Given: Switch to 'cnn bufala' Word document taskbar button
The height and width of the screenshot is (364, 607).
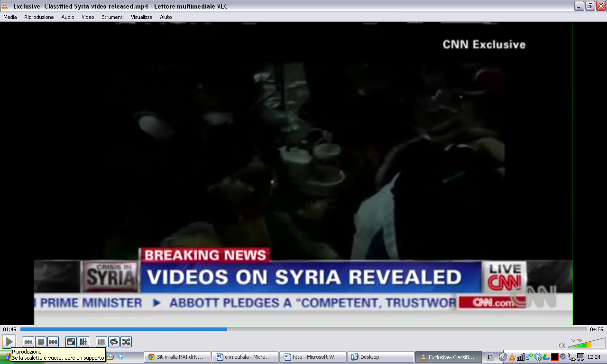Looking at the screenshot, I should point(246,357).
